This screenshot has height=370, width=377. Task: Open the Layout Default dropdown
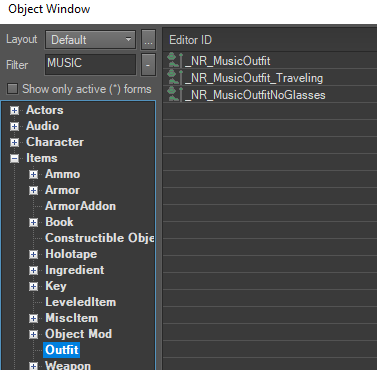coord(90,40)
